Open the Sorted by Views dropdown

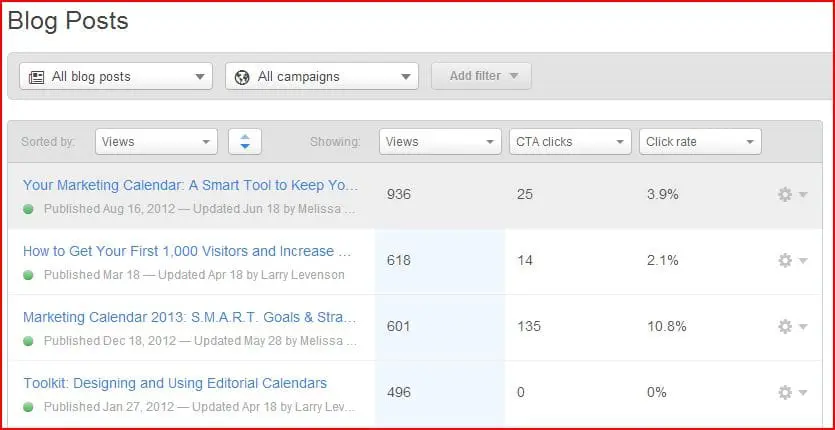156,142
